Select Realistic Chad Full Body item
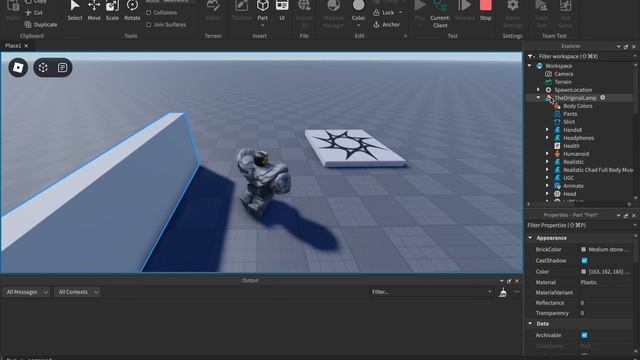640x360 pixels. coord(598,170)
